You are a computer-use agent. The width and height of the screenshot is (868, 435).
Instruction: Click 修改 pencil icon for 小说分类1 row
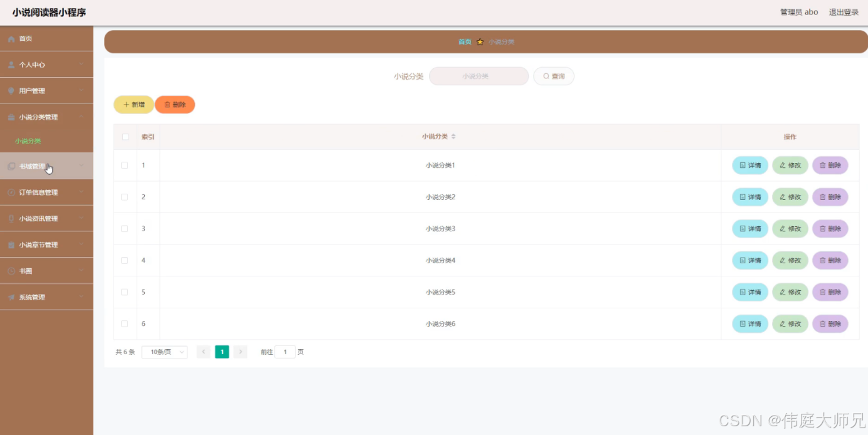point(783,165)
